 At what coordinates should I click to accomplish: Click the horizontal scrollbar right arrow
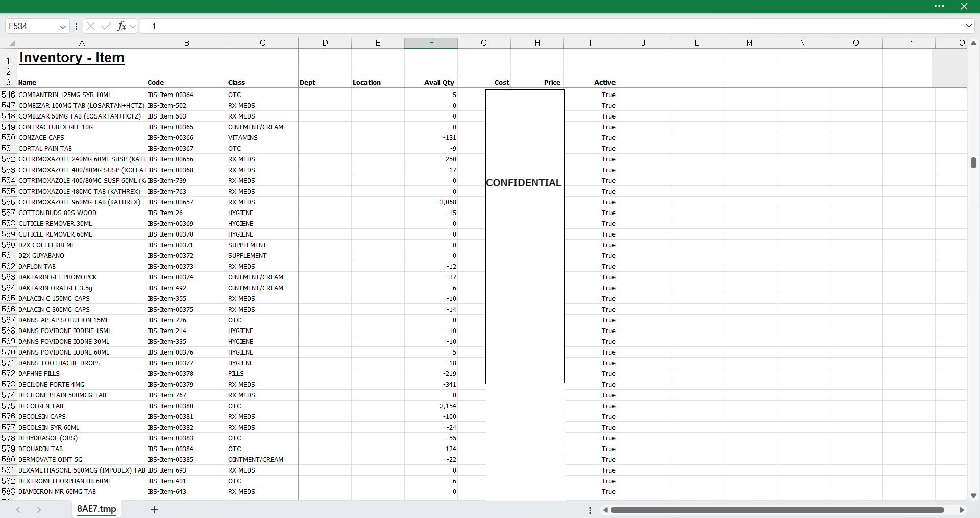tap(962, 510)
